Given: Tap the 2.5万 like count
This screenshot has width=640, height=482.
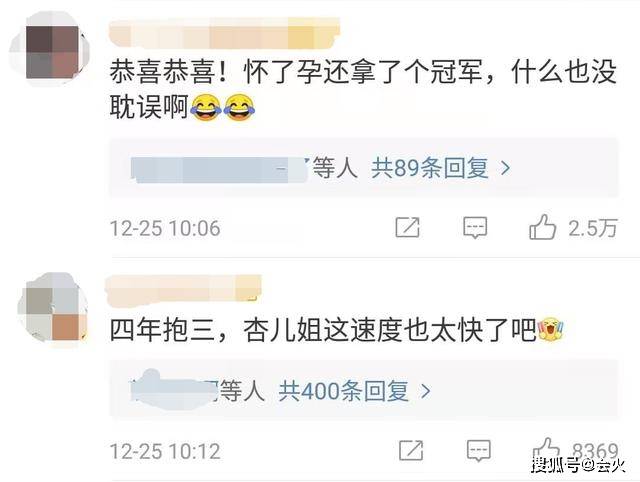Looking at the screenshot, I should point(593,228).
